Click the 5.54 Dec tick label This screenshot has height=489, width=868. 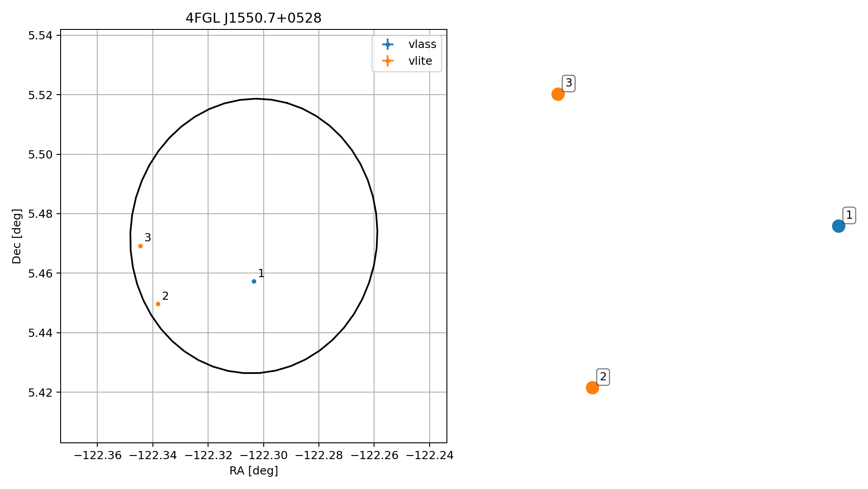(x=41, y=36)
